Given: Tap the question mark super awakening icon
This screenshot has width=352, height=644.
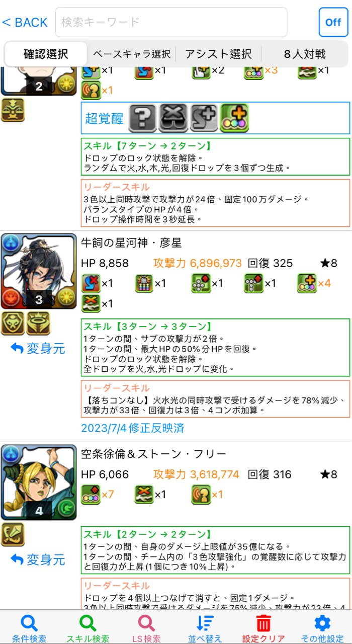Looking at the screenshot, I should click(143, 118).
